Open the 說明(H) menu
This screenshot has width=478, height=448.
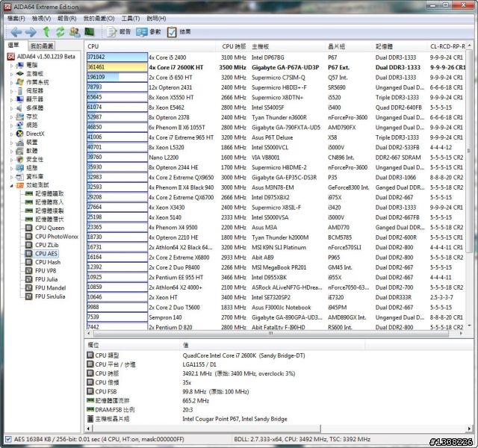click(x=156, y=19)
